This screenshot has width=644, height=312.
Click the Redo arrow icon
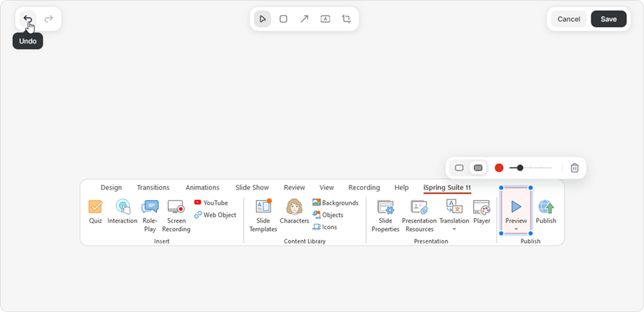(49, 19)
